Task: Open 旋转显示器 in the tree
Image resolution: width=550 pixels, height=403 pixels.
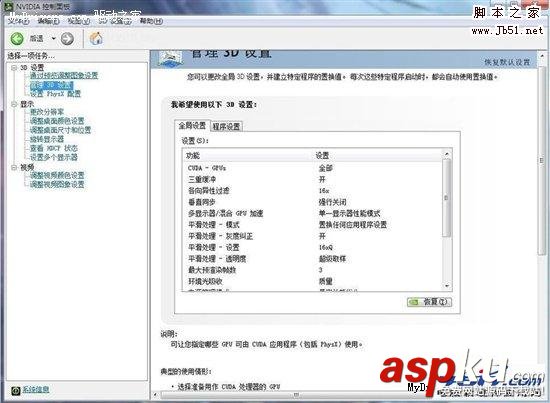Action: [x=47, y=139]
